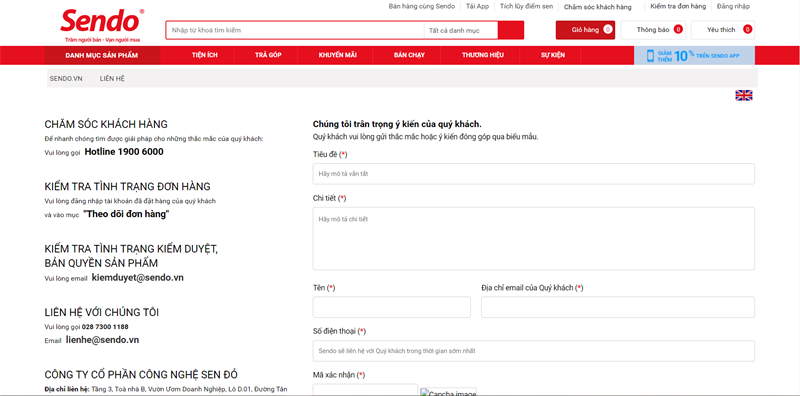
Task: Open the Sendo app promo banner
Action: click(x=694, y=56)
